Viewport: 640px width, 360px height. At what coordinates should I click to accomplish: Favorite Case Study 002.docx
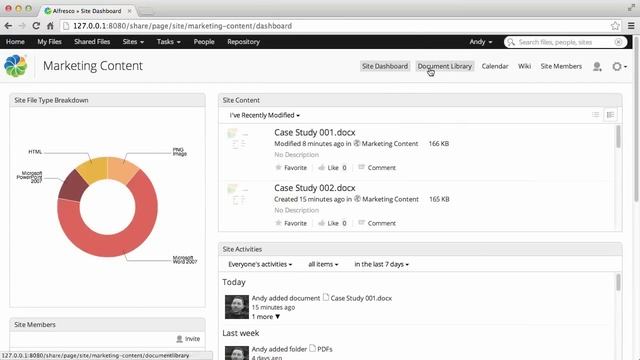(291, 223)
